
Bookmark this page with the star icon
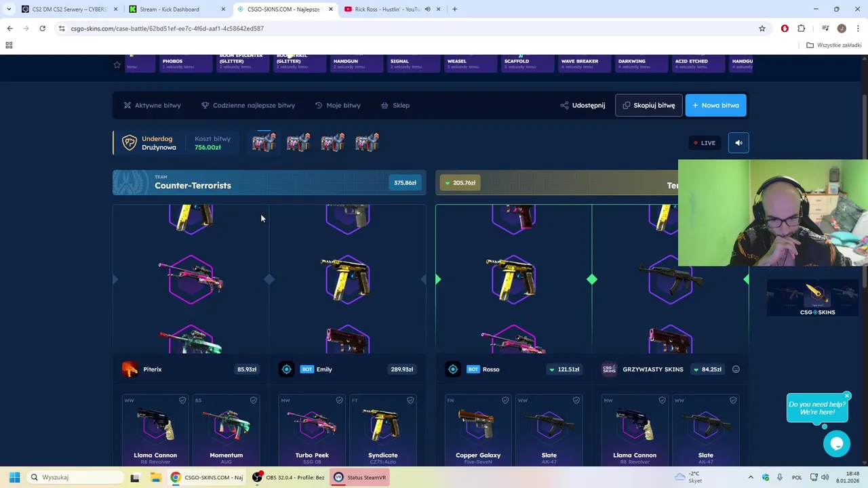click(762, 28)
